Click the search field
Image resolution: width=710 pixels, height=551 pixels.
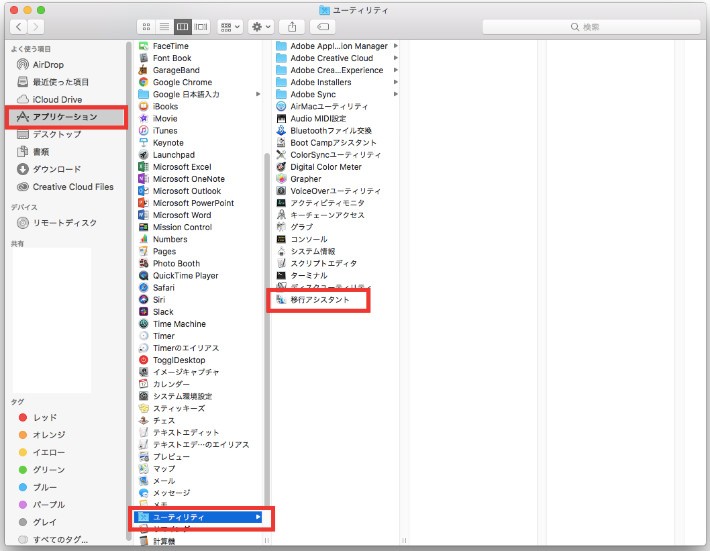tap(591, 27)
